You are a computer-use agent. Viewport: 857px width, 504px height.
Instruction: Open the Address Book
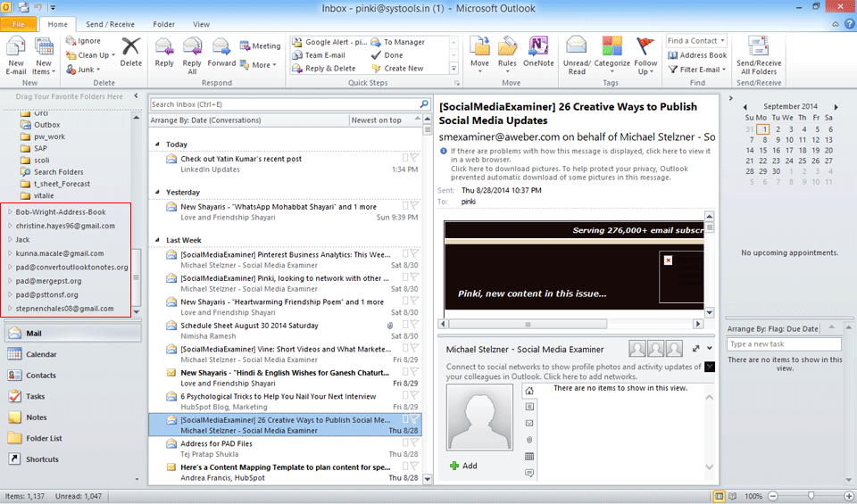697,55
